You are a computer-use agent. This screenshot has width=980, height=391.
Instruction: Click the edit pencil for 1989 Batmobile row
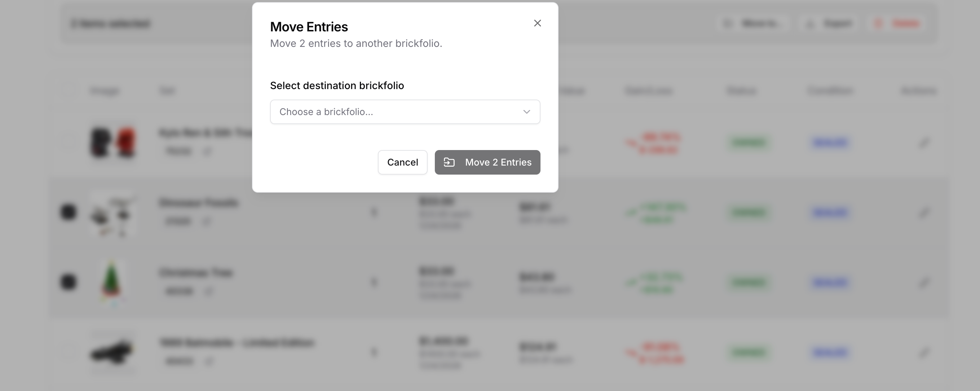tap(924, 352)
